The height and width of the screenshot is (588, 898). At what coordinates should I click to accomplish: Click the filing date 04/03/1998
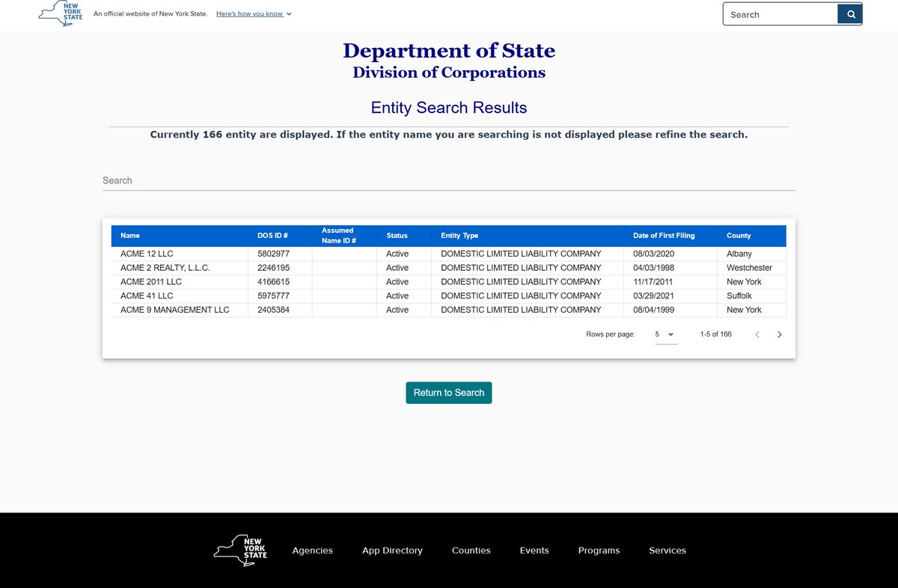pyautogui.click(x=654, y=268)
